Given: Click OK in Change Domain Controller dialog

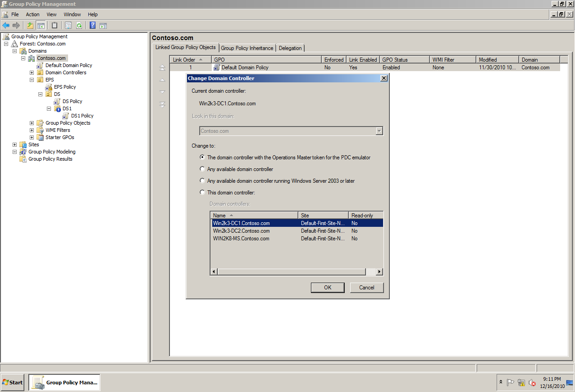Looking at the screenshot, I should click(328, 288).
